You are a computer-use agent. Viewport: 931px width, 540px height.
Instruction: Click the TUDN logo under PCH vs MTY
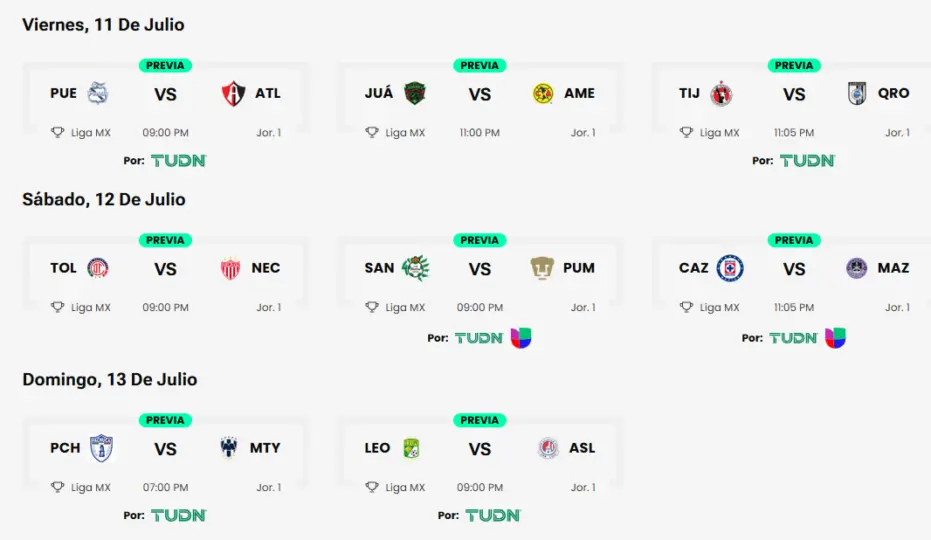pos(178,515)
